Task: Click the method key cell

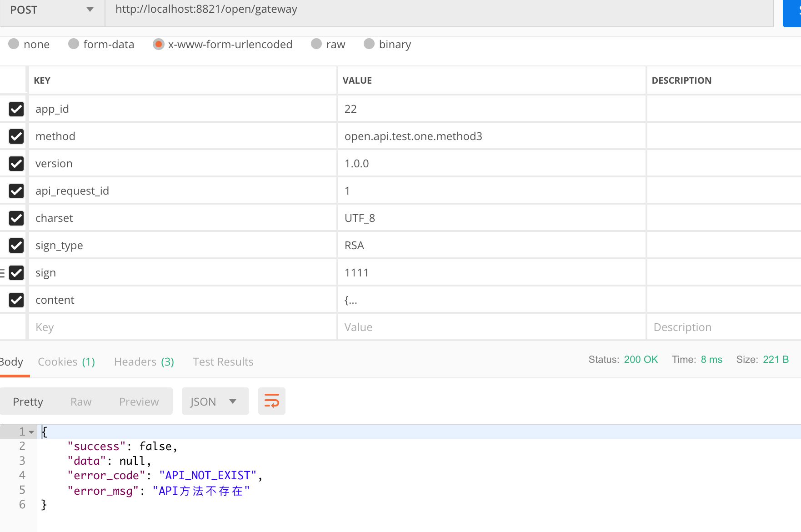Action: click(183, 136)
